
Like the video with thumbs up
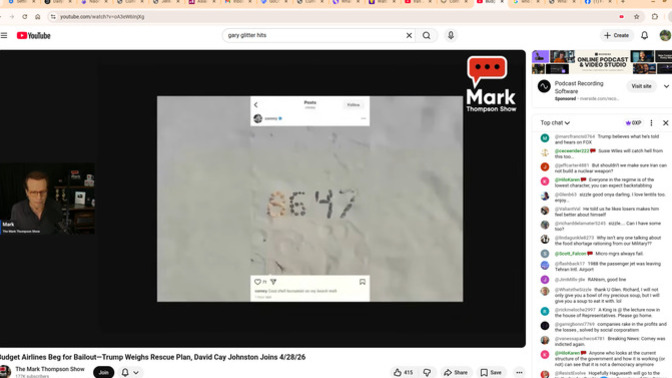(403, 372)
